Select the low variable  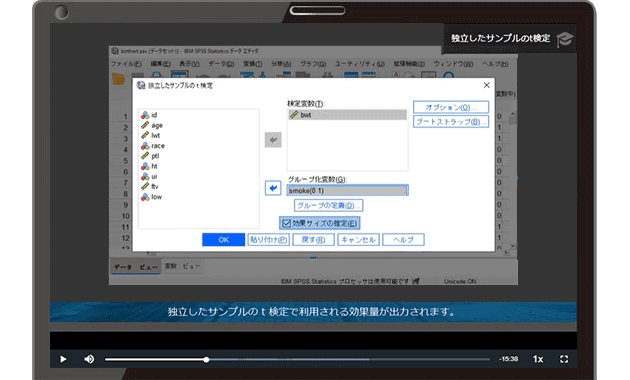point(151,197)
